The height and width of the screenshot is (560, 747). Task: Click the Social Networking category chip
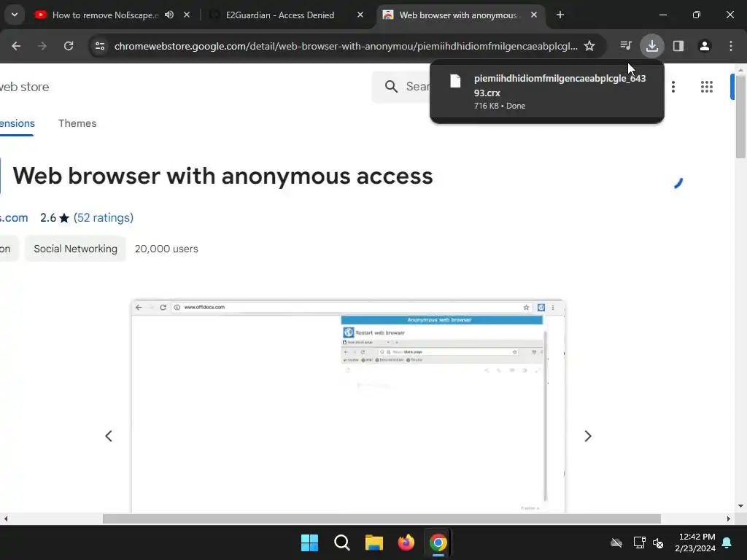pyautogui.click(x=75, y=249)
